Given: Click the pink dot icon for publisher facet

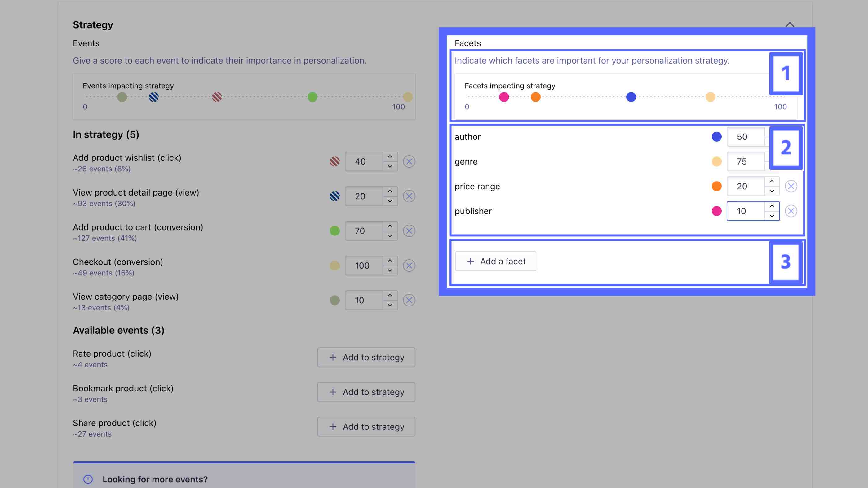Looking at the screenshot, I should 715,210.
